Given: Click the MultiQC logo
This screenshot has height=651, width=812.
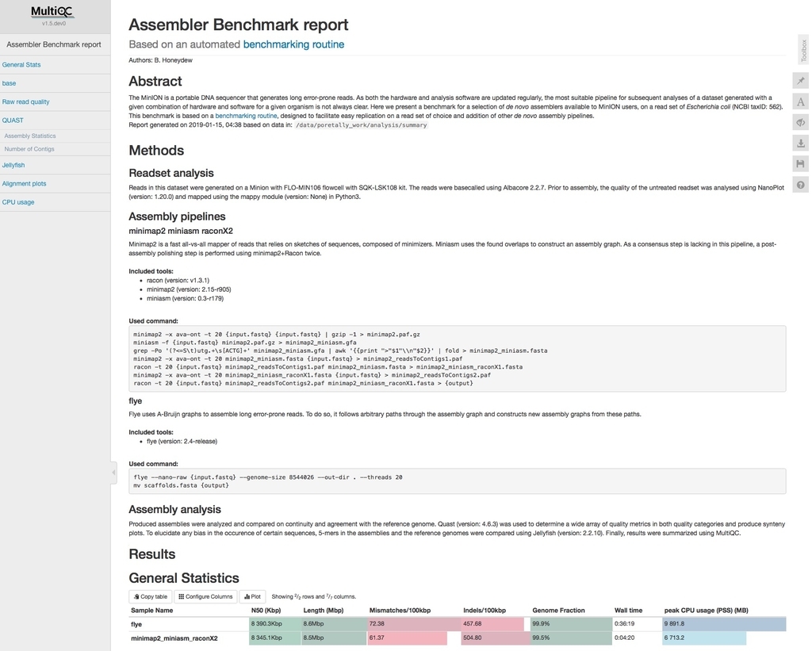Looking at the screenshot, I should [52, 11].
